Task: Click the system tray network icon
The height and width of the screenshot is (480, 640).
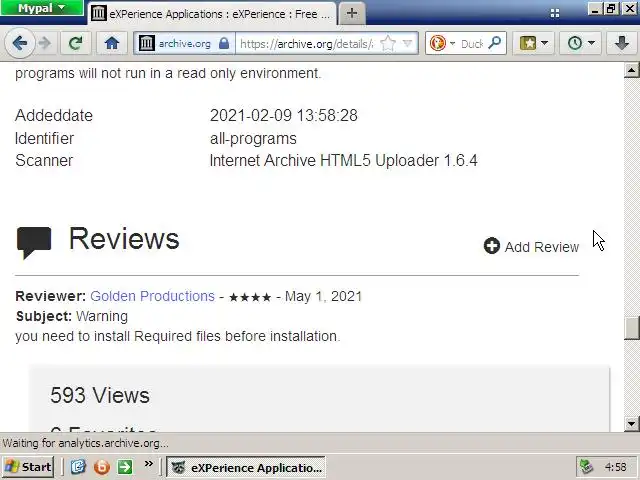Action: [586, 467]
